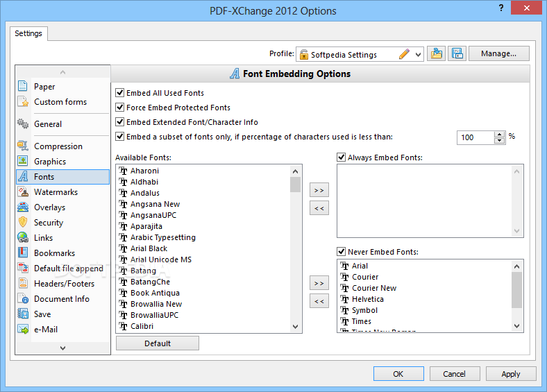
Task: Click the Paper page icon in sidebar
Action: point(23,86)
